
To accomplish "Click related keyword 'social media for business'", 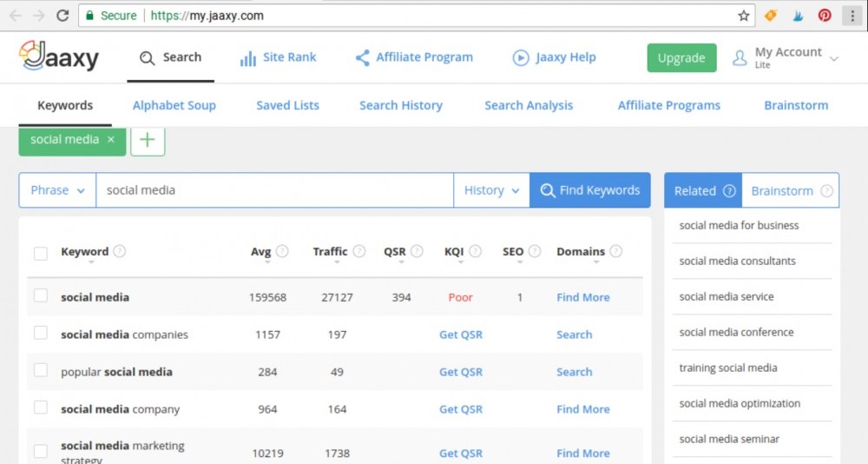I will 739,225.
